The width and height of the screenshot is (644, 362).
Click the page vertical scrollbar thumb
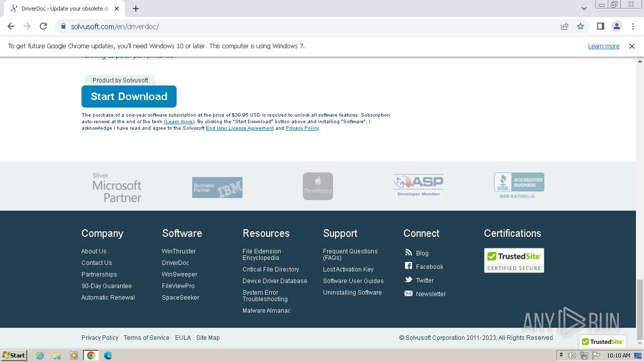pos(639,309)
